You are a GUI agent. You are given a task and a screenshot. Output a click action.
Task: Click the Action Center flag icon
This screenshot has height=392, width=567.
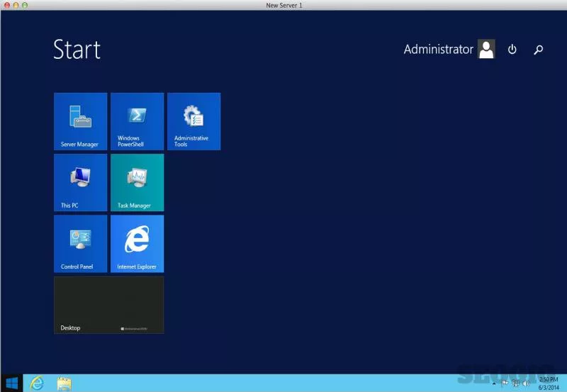tap(505, 383)
